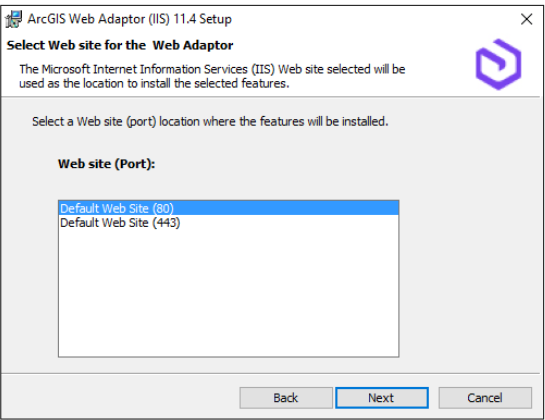Click the "Web site (Port):" label
Screen dimensions: 545x420
106,164
